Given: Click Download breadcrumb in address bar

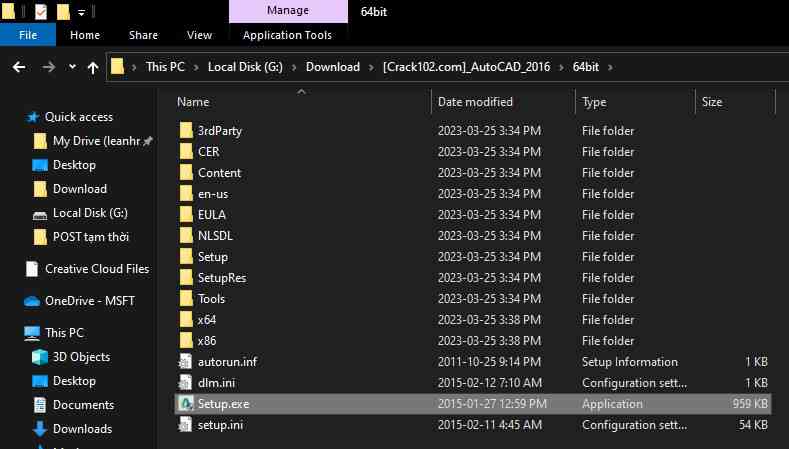Looking at the screenshot, I should click(332, 67).
